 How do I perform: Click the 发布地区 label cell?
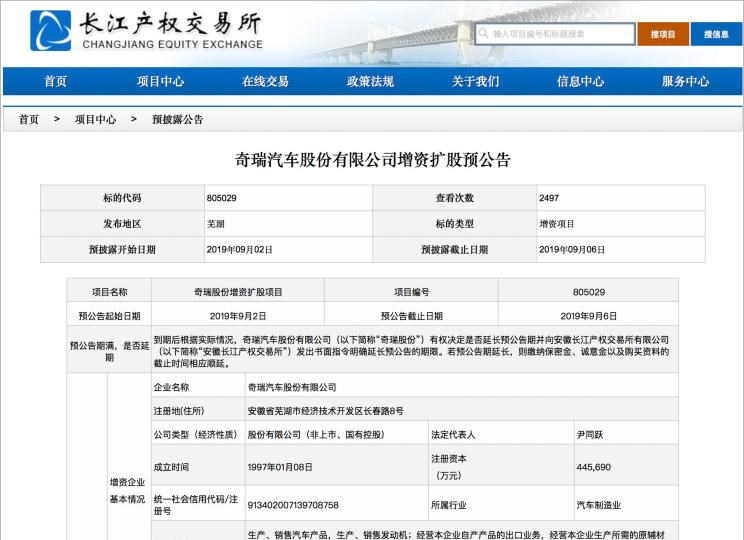pyautogui.click(x=122, y=223)
